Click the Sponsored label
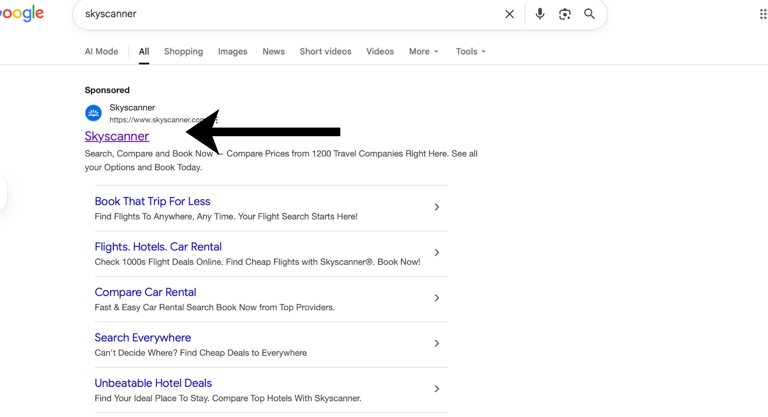The height and width of the screenshot is (417, 768). click(107, 90)
